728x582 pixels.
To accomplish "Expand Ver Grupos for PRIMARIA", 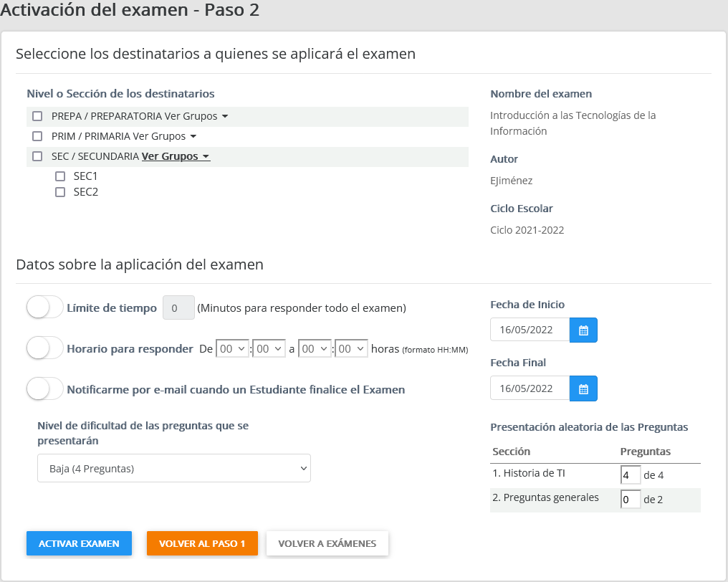I will pyautogui.click(x=164, y=136).
